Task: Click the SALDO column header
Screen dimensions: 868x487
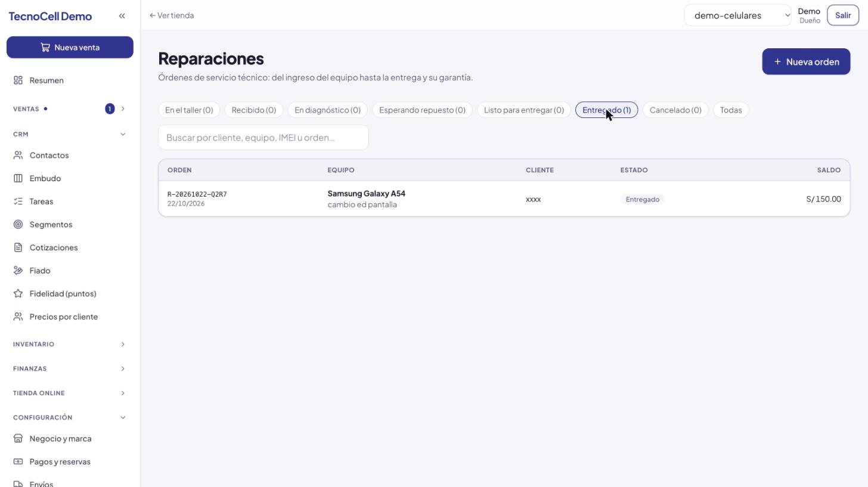Action: pyautogui.click(x=829, y=170)
